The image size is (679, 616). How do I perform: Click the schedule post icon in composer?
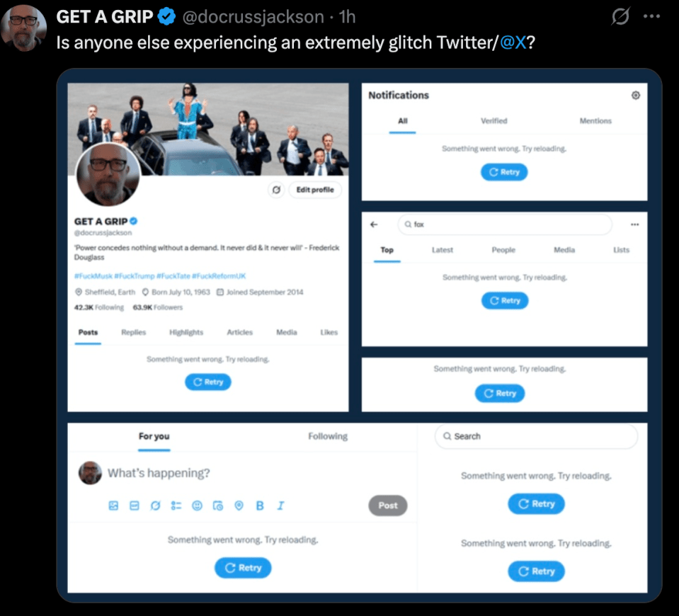click(218, 506)
